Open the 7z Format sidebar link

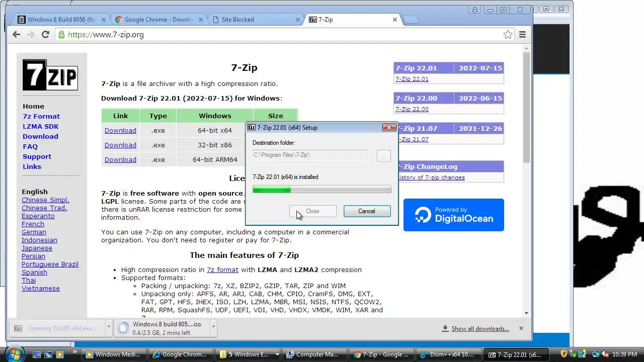click(41, 116)
